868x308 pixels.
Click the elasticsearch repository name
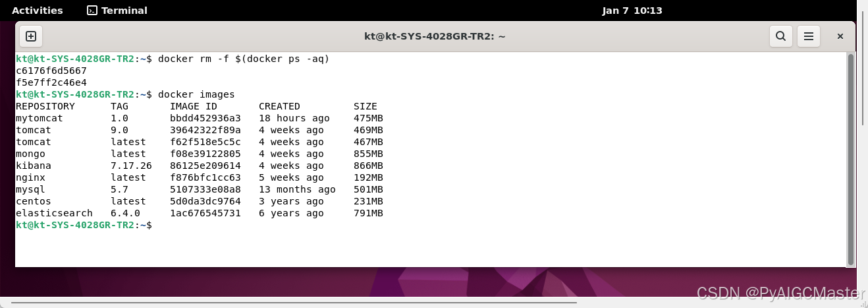[54, 213]
